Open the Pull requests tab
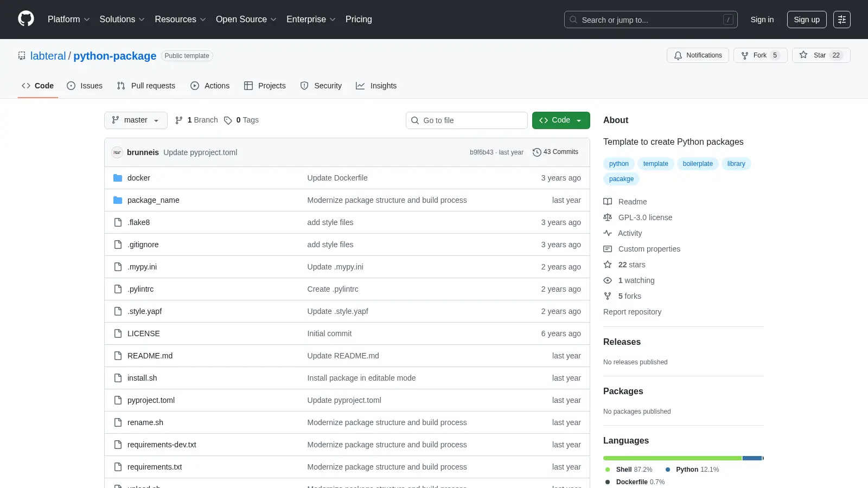The height and width of the screenshot is (488, 868). tap(146, 86)
